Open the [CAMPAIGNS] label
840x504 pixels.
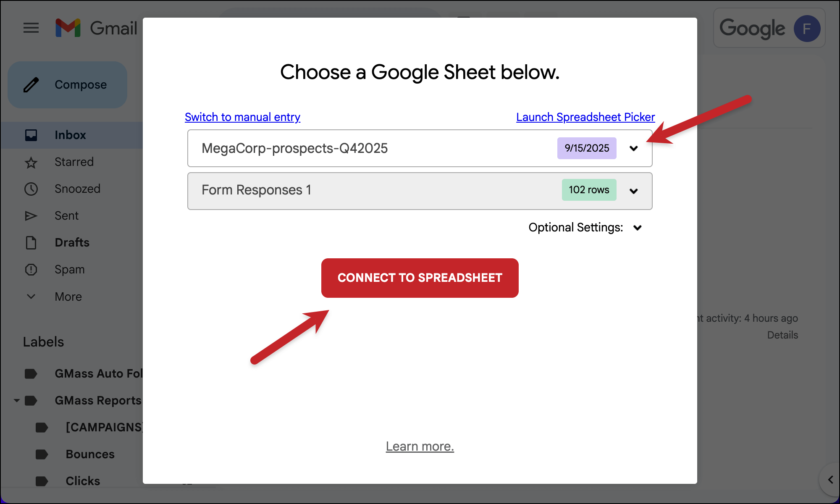point(103,427)
